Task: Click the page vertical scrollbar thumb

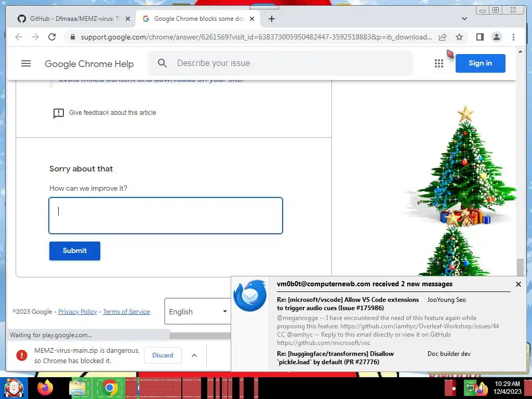Action: pos(520,267)
